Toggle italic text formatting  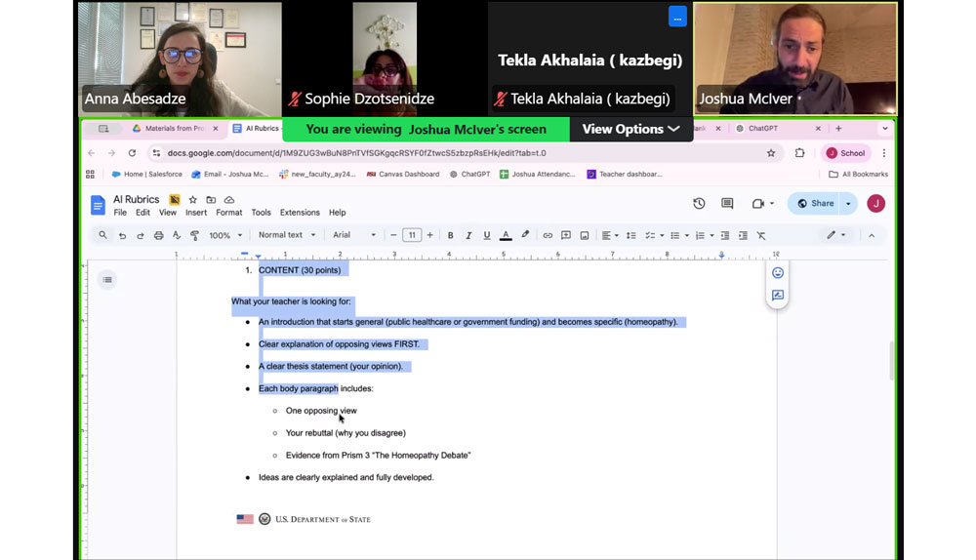468,235
